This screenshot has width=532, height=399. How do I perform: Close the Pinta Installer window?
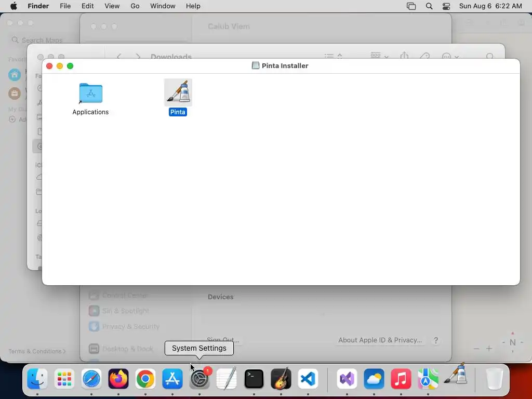49,66
